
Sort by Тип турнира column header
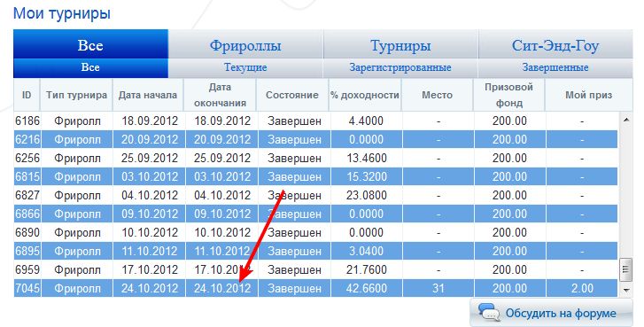click(76, 95)
